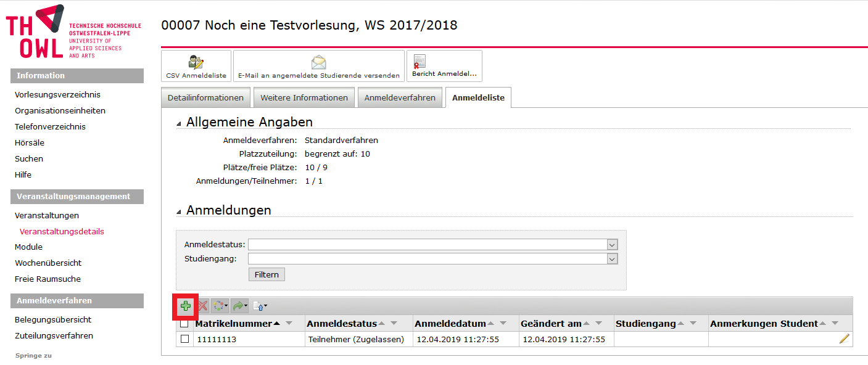Switch to the Anmeldeverfahren tab

click(x=400, y=98)
